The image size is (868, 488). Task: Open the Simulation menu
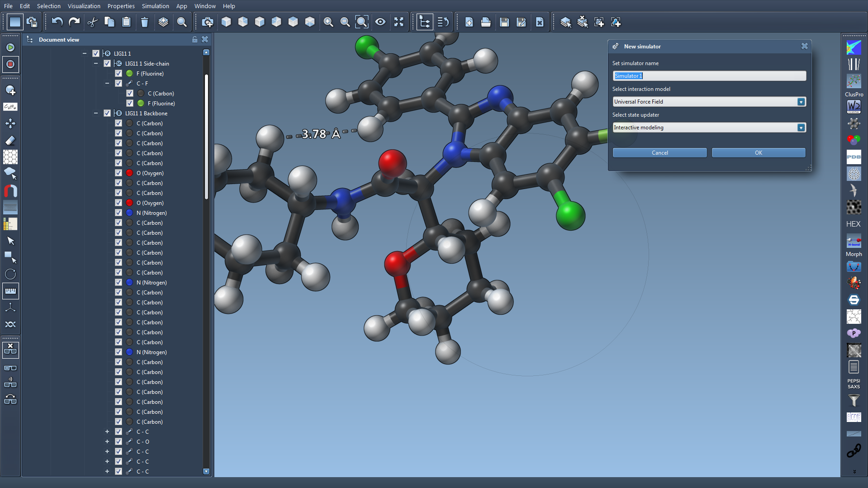click(155, 6)
